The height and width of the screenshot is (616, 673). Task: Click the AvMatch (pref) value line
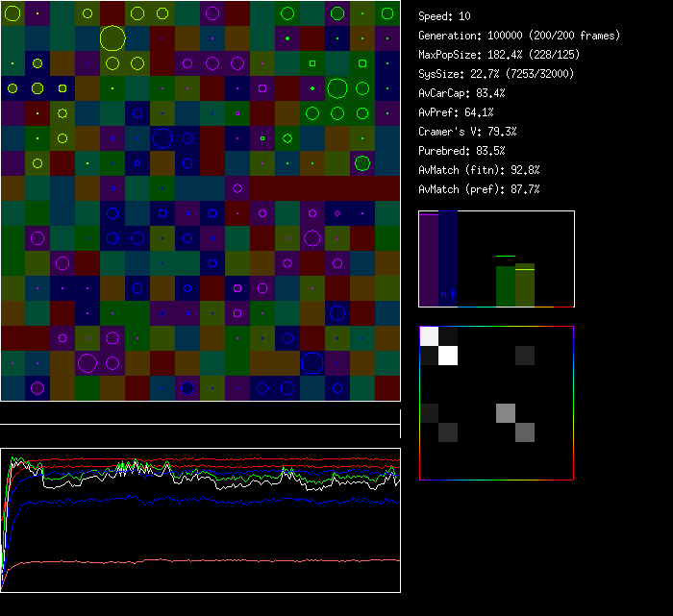479,189
